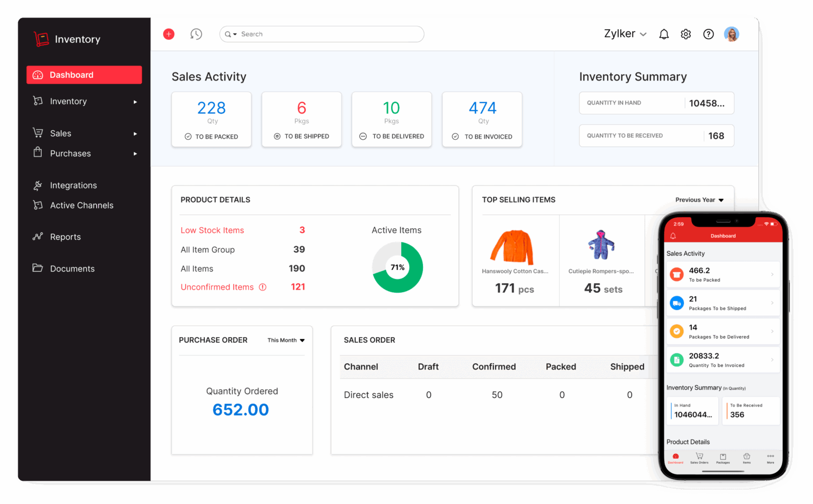Tap the Packages To be Delivered check icon
Screen dimensions: 813x504
(x=676, y=331)
